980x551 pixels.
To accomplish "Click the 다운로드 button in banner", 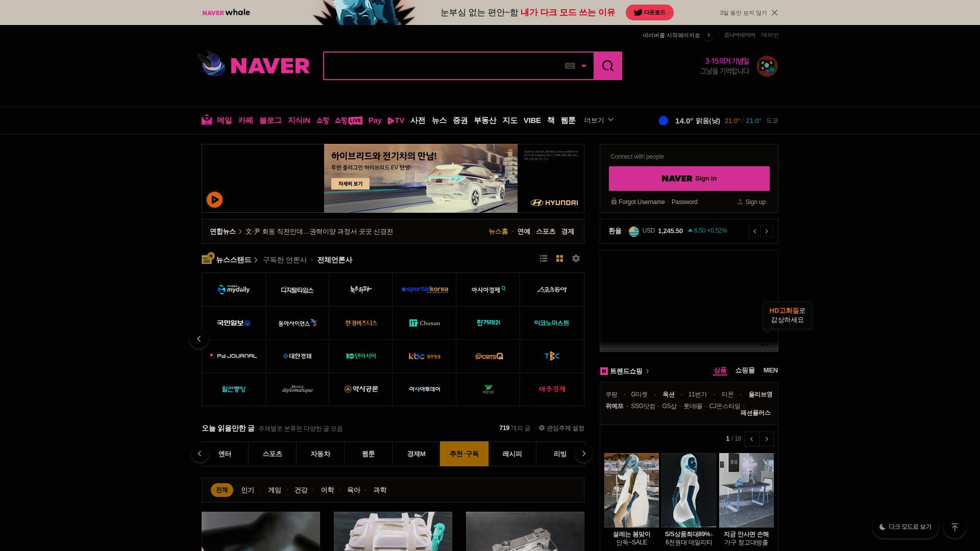I will coord(649,12).
